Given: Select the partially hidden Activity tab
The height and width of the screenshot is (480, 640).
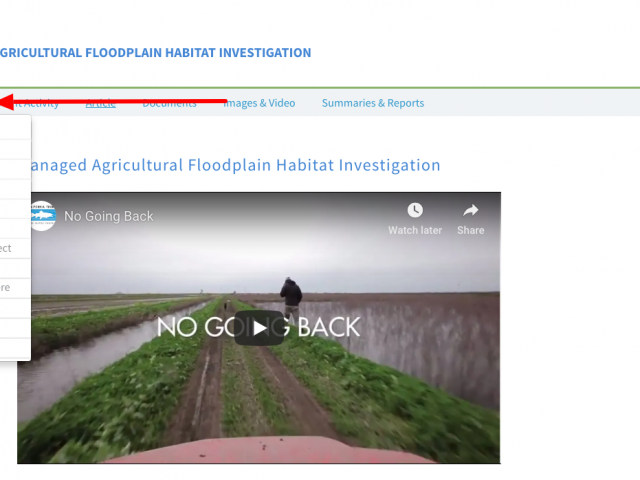Looking at the screenshot, I should click(x=35, y=103).
